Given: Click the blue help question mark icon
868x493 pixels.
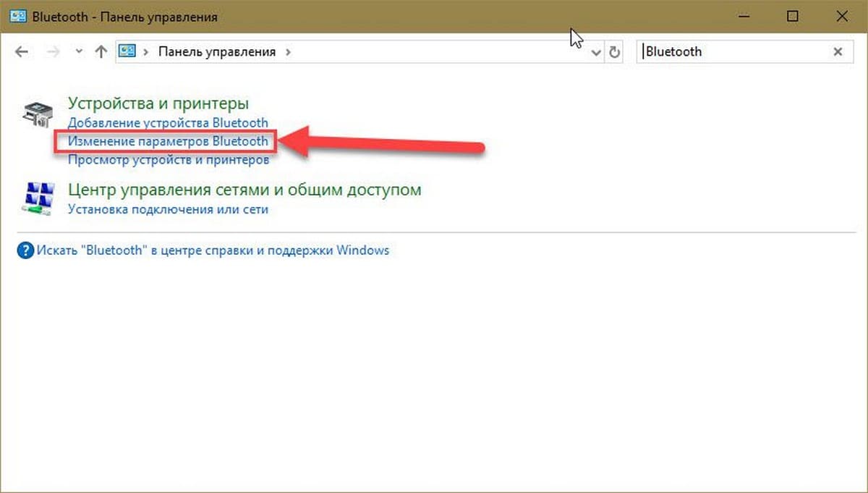Looking at the screenshot, I should tap(25, 251).
